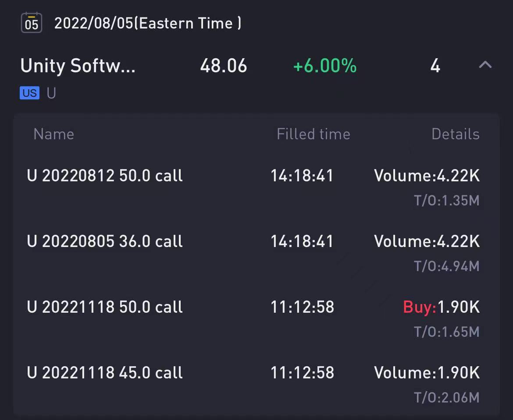Select the date 2022/08/05 Eastern Time
513x420 pixels.
(148, 23)
